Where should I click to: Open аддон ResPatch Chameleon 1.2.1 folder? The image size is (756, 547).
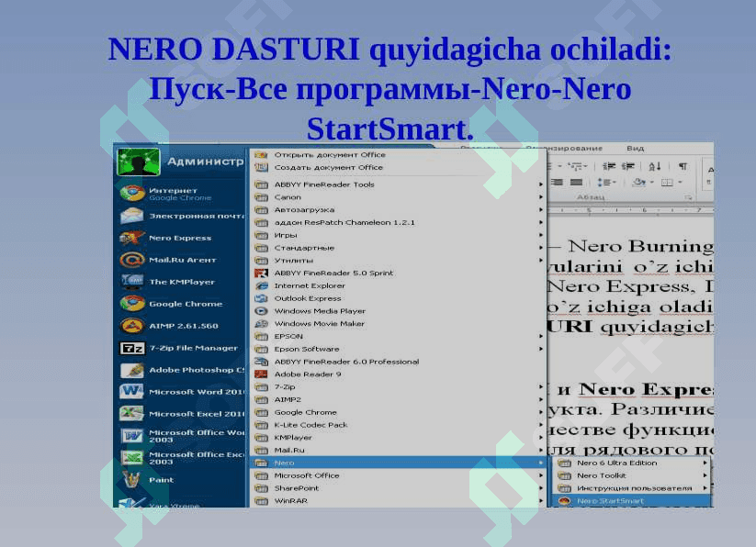pos(399,222)
